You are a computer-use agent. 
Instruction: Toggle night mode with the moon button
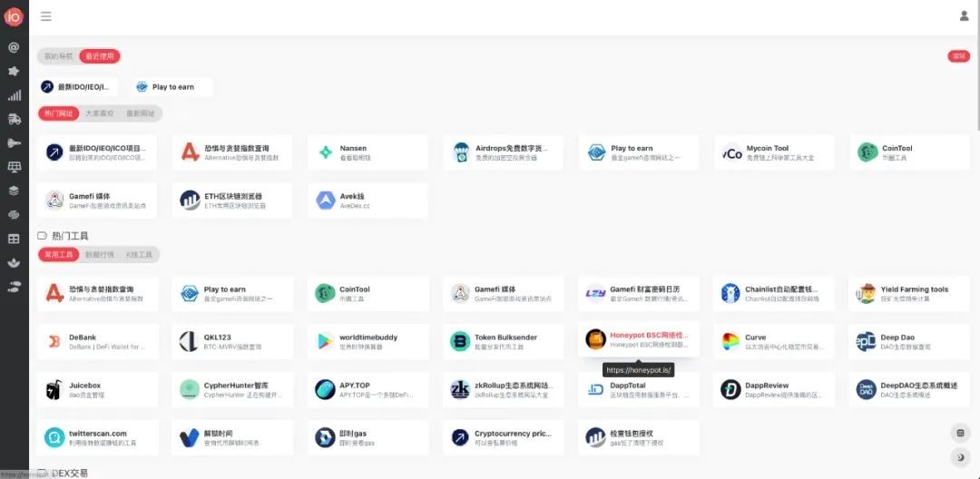point(961,455)
